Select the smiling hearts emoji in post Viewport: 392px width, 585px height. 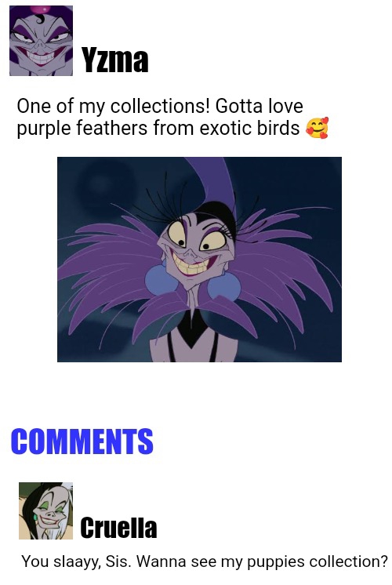point(317,128)
